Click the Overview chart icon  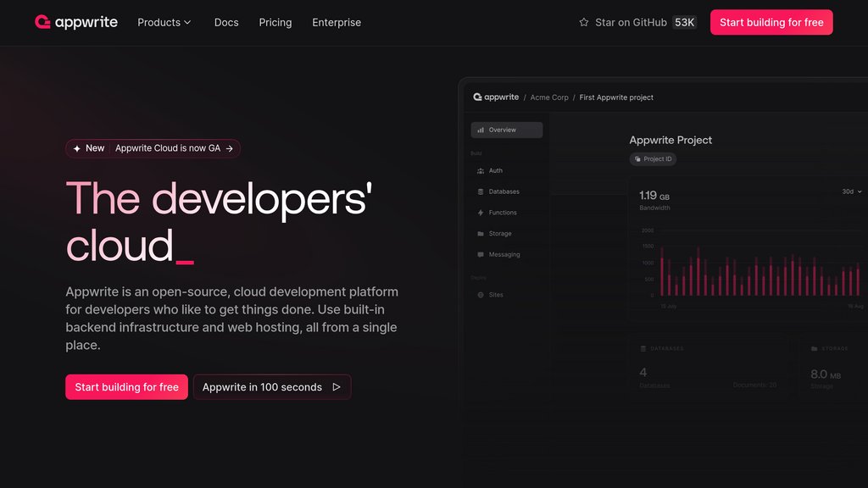point(480,130)
